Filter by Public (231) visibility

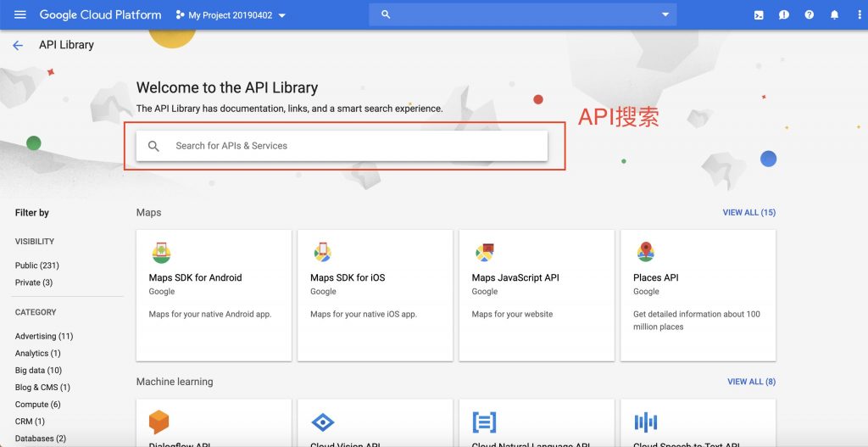click(37, 265)
